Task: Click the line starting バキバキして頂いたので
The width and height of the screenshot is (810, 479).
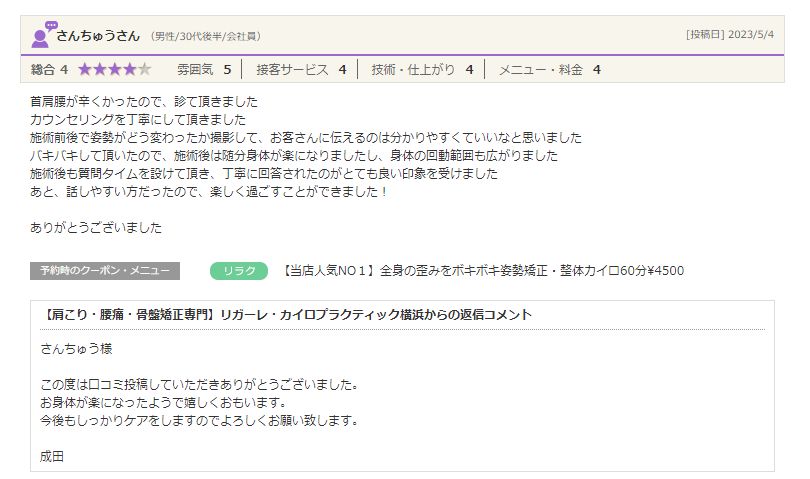Action: pyautogui.click(x=294, y=156)
